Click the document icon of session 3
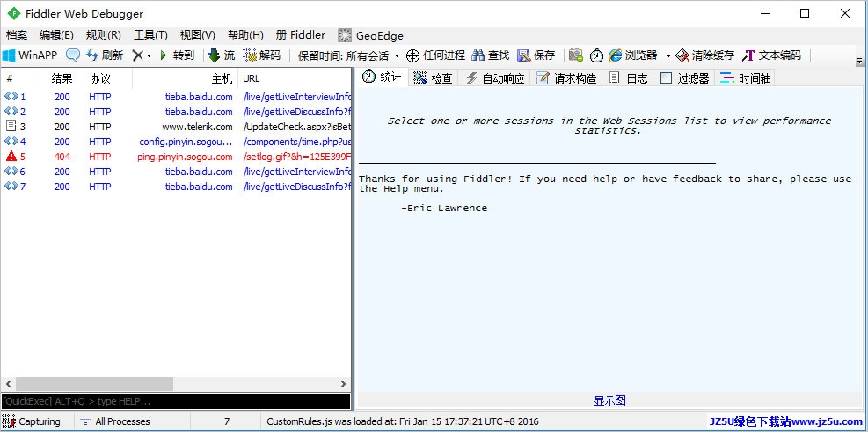This screenshot has height=432, width=868. pos(11,127)
